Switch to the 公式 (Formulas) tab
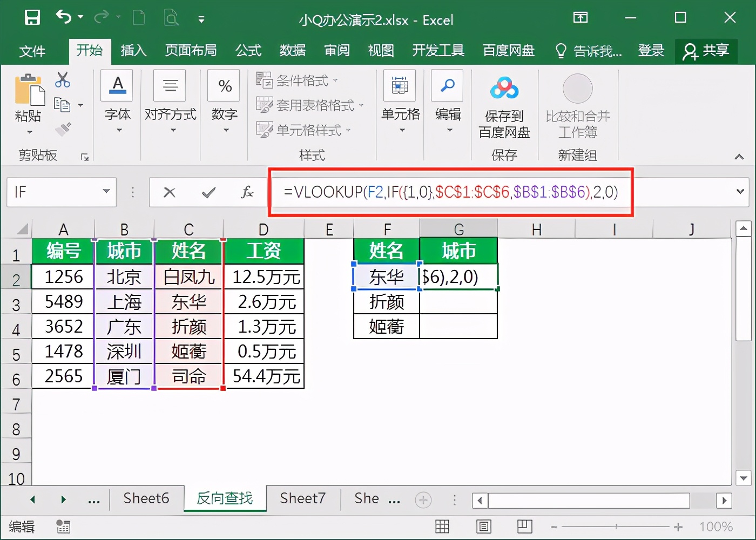 [x=248, y=51]
